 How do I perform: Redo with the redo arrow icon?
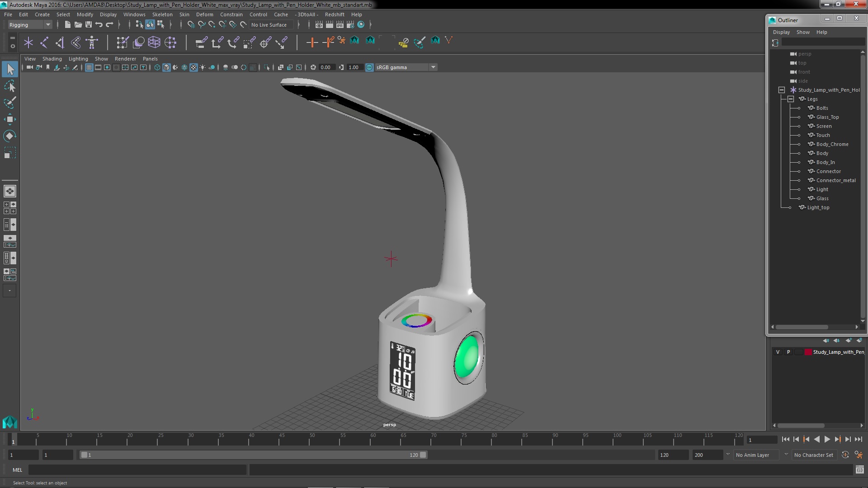tap(109, 25)
